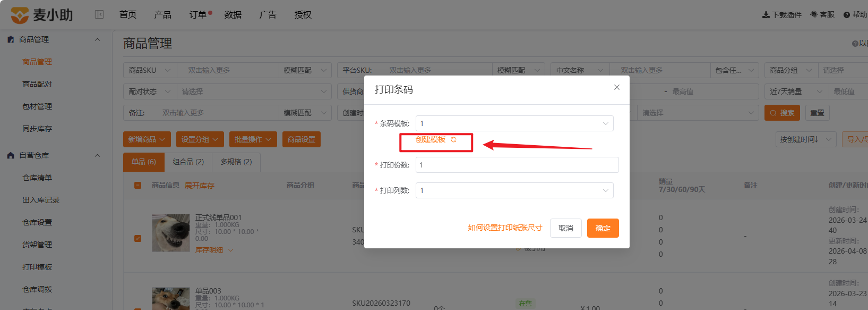This screenshot has height=310, width=868.
Task: Expand the 批量操作 menu
Action: coord(253,139)
